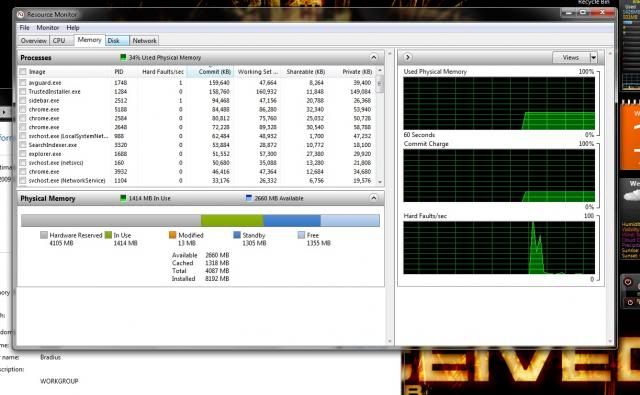Click the Standby blue memory bar segment
The width and height of the screenshot is (640, 395).
pos(292,220)
